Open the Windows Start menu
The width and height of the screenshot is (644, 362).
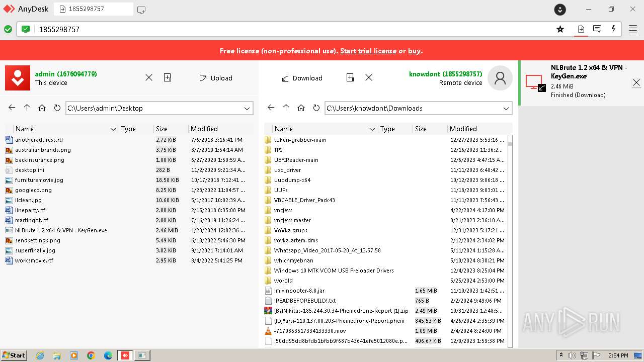[x=14, y=355]
